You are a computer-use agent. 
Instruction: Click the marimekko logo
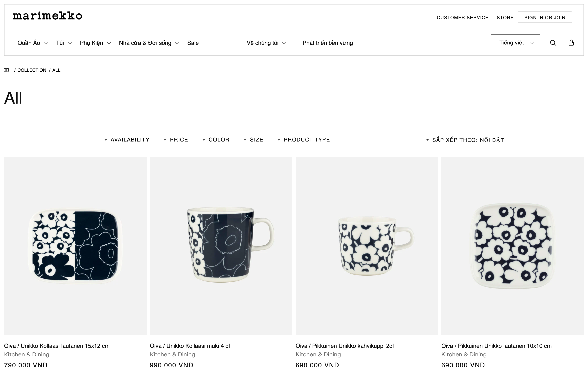(x=47, y=16)
